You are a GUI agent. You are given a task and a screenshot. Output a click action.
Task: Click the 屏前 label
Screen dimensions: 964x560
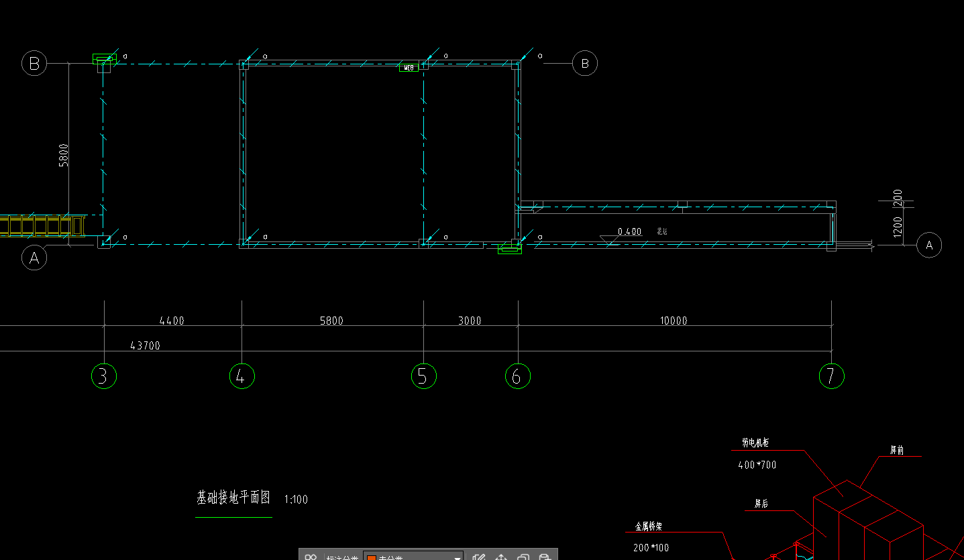897,450
